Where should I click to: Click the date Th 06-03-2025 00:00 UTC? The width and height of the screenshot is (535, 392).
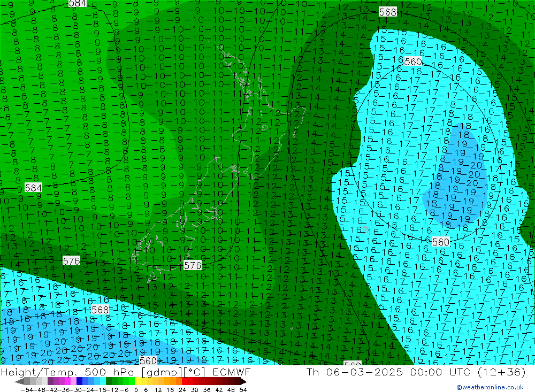(x=388, y=372)
